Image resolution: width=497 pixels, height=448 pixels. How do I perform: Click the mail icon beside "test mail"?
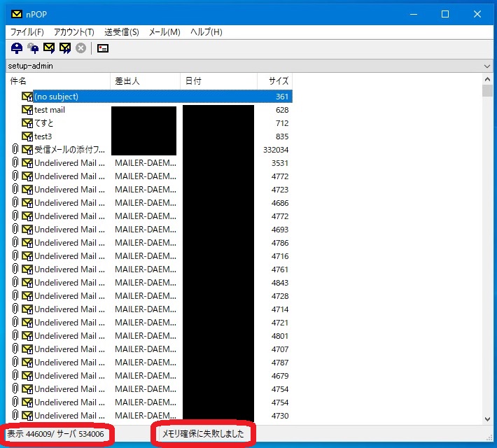(27, 110)
